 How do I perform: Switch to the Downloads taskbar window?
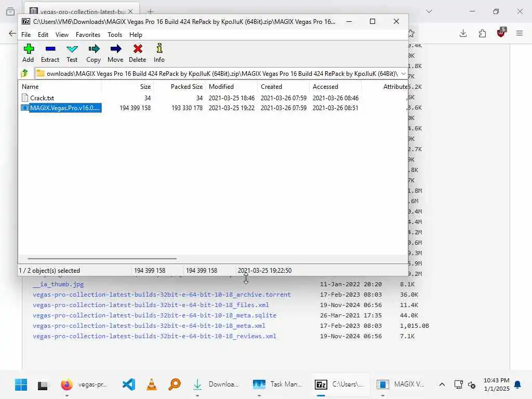[x=216, y=384]
